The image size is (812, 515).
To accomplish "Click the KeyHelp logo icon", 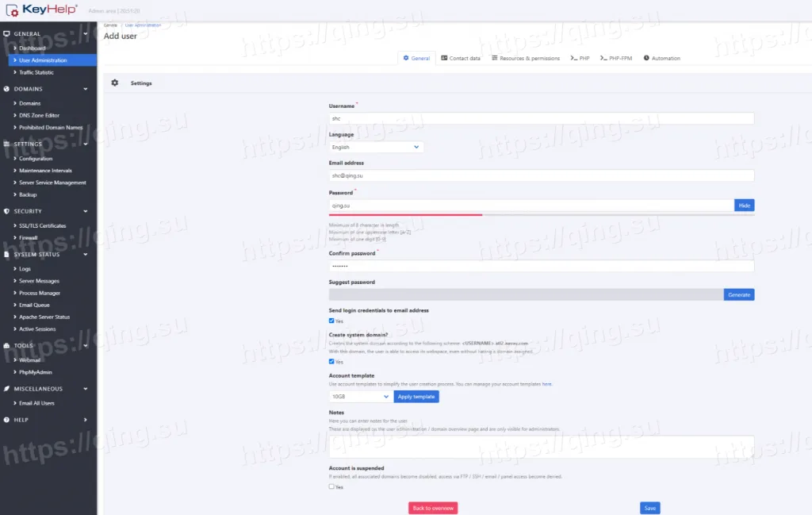I will pyautogui.click(x=12, y=10).
